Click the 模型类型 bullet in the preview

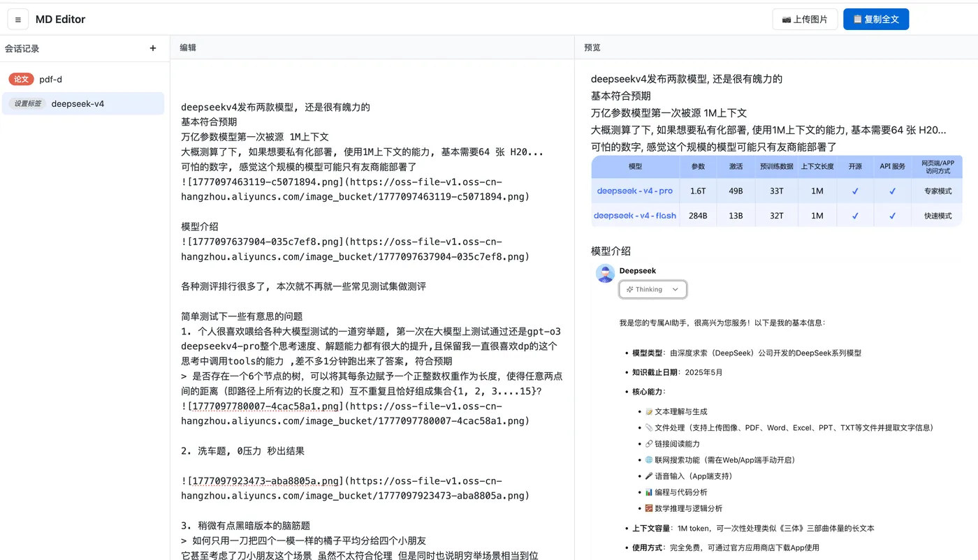click(747, 353)
